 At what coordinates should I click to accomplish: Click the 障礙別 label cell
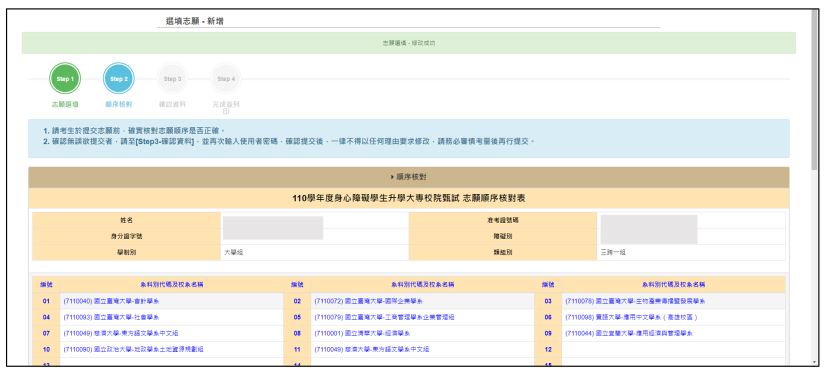point(503,236)
